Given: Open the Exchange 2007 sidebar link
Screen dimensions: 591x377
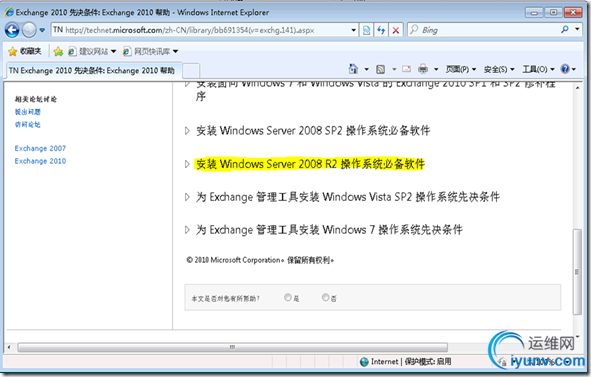Looking at the screenshot, I should click(40, 148).
